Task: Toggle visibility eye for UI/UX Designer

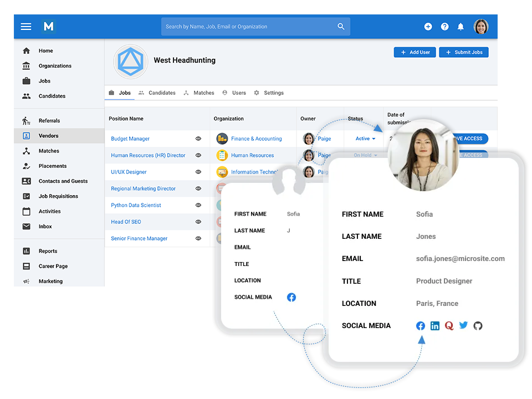Action: (198, 172)
